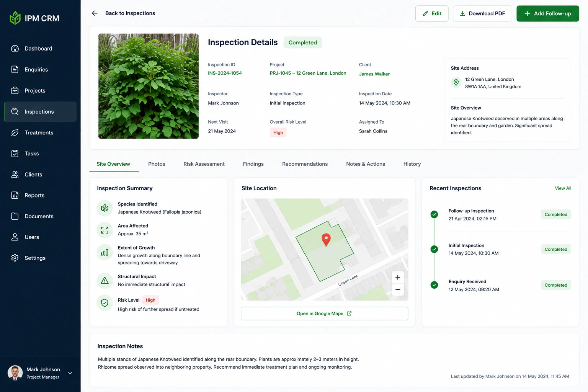Open the Findings tab
The width and height of the screenshot is (588, 392).
(x=253, y=164)
